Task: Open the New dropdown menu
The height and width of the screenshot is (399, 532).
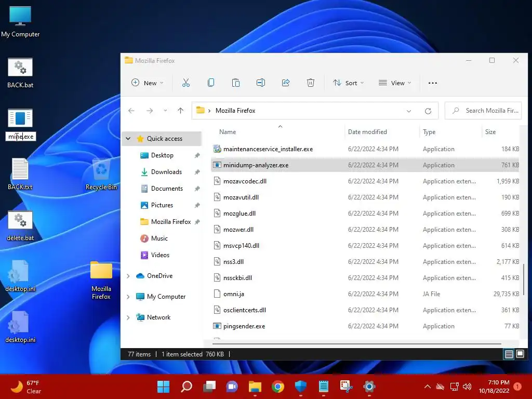Action: tap(147, 83)
